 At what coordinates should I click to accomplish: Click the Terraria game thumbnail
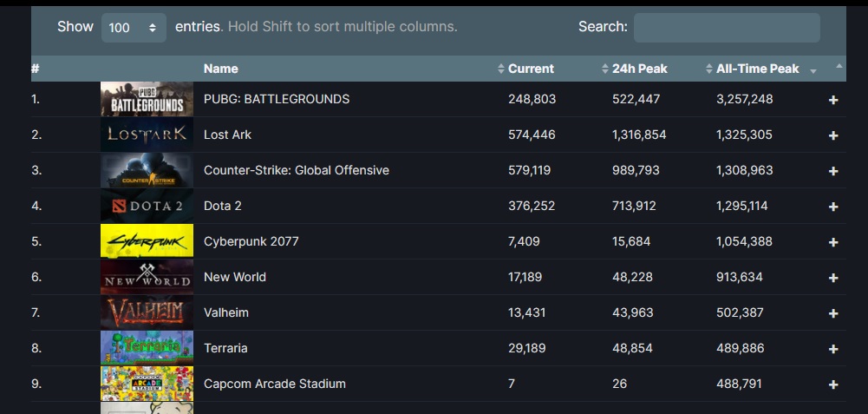[147, 347]
